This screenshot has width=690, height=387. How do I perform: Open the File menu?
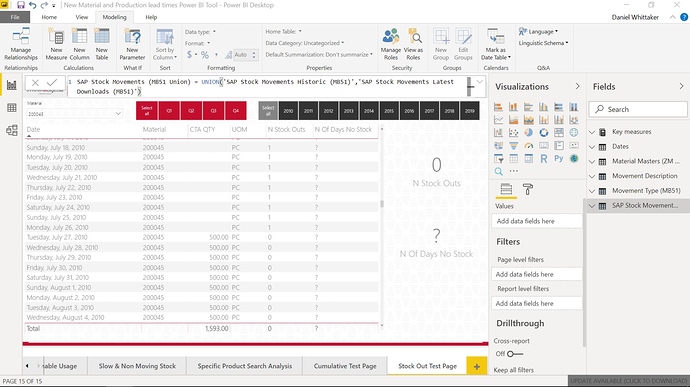(15, 17)
